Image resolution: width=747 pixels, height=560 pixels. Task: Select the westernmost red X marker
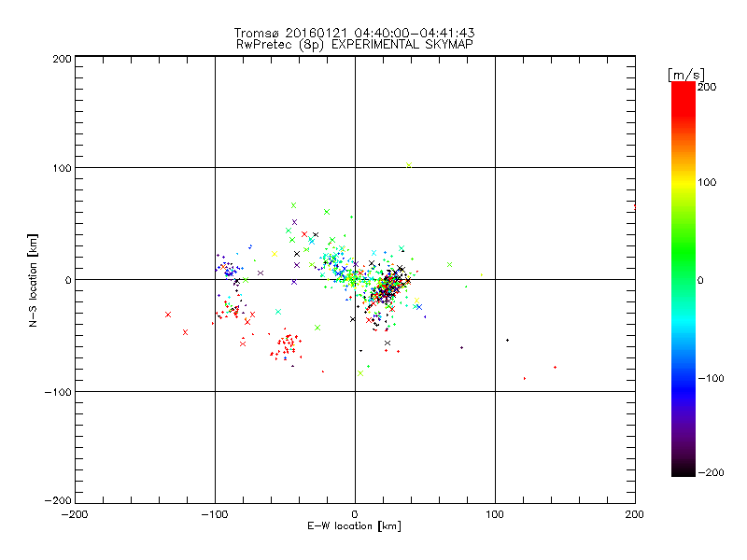click(168, 315)
